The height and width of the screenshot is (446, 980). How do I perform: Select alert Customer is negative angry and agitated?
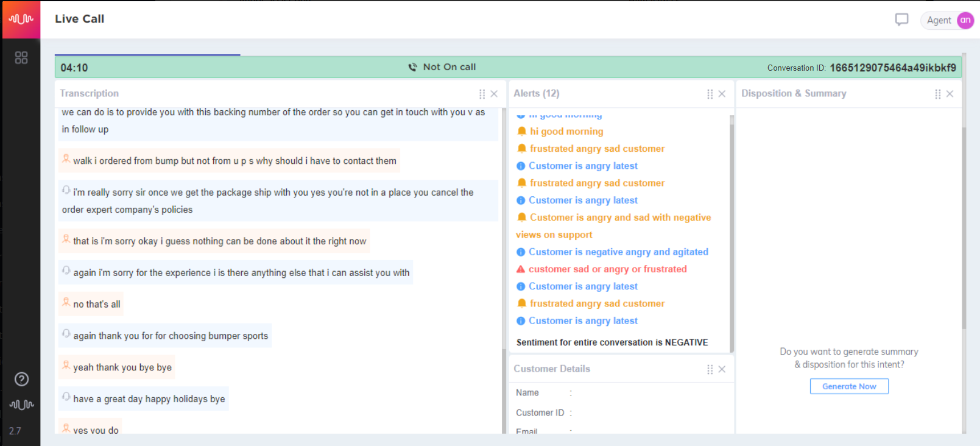pyautogui.click(x=618, y=252)
